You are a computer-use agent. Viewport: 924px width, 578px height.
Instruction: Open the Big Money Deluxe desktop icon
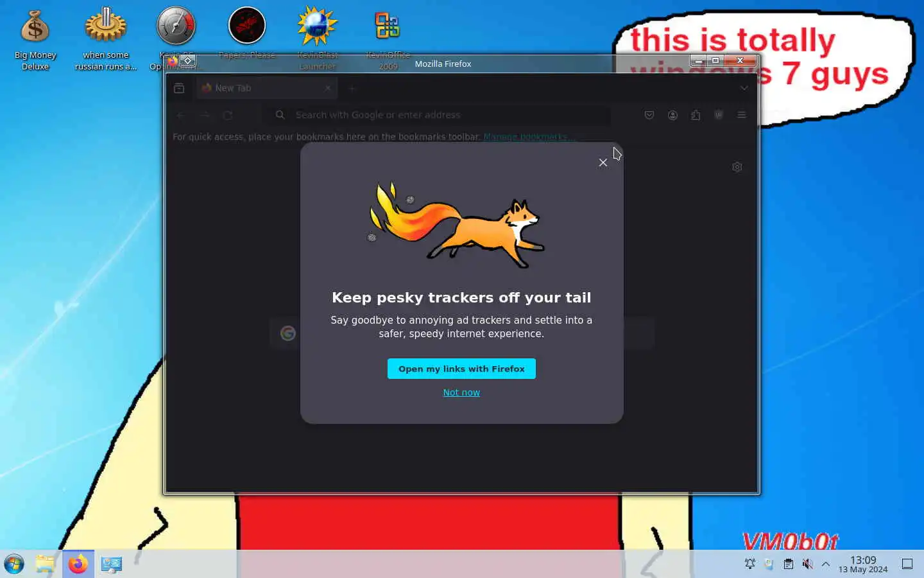35,39
